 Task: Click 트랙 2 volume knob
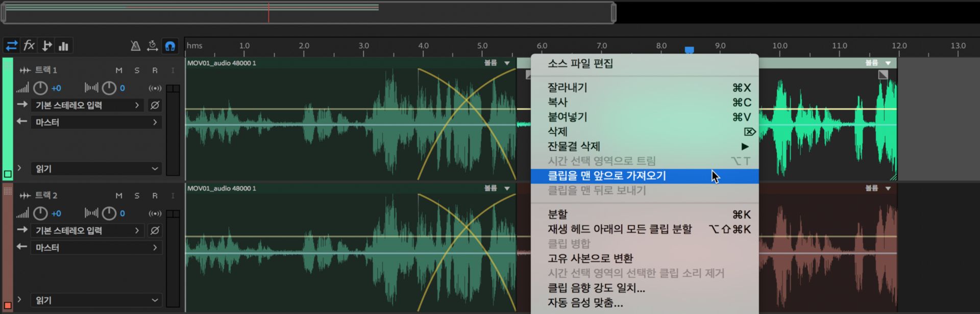40,213
